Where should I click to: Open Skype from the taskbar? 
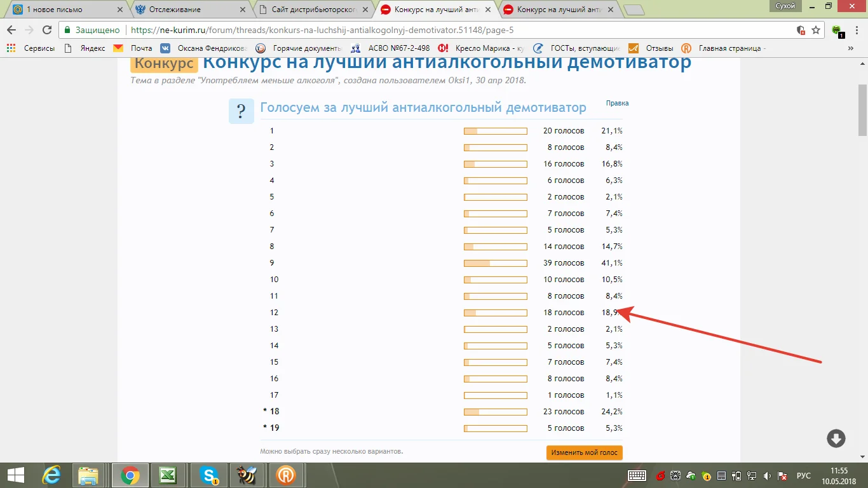(208, 475)
